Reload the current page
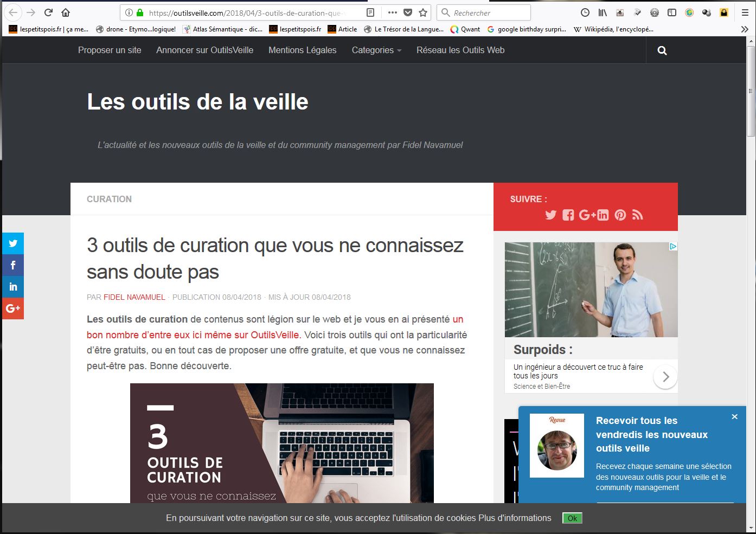 [x=48, y=12]
